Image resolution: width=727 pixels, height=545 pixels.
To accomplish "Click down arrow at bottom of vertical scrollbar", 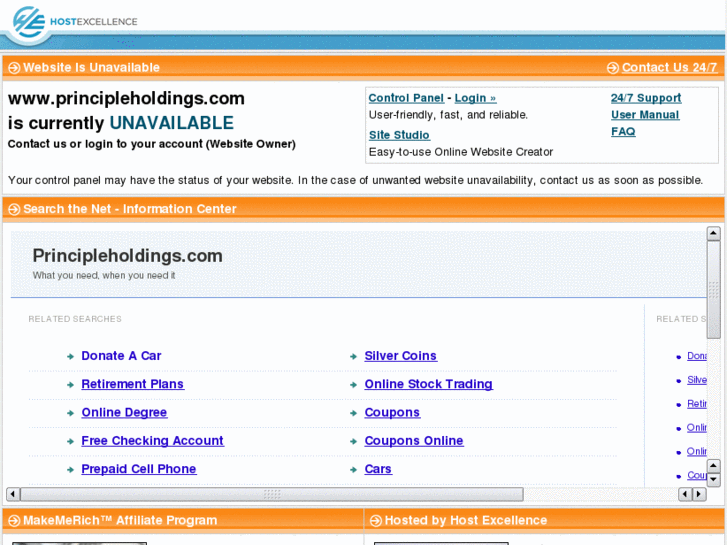I will [x=713, y=480].
